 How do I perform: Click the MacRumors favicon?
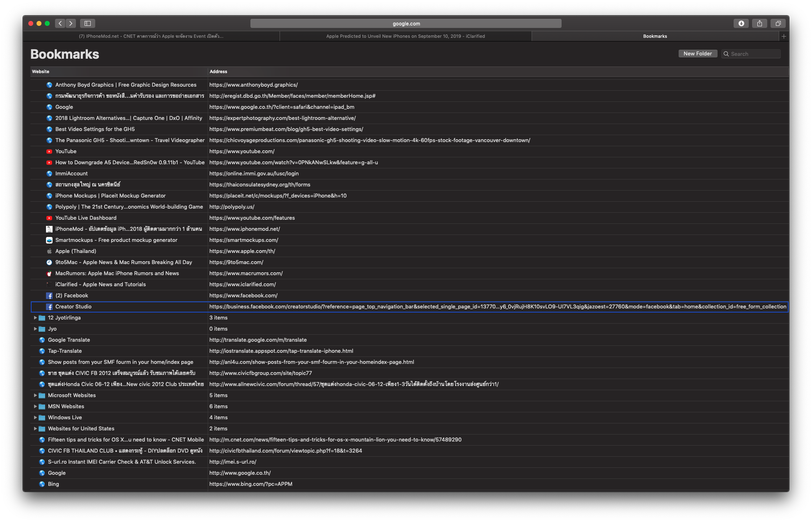pos(49,273)
